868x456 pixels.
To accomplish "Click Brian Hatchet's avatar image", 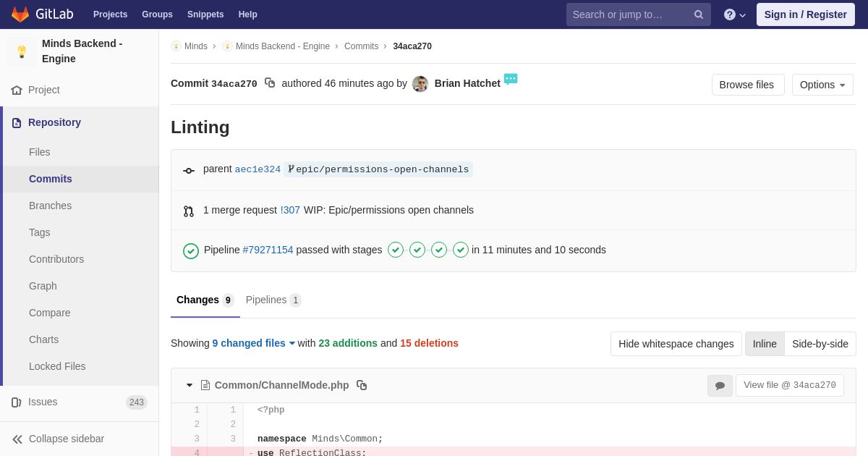I will tap(420, 84).
